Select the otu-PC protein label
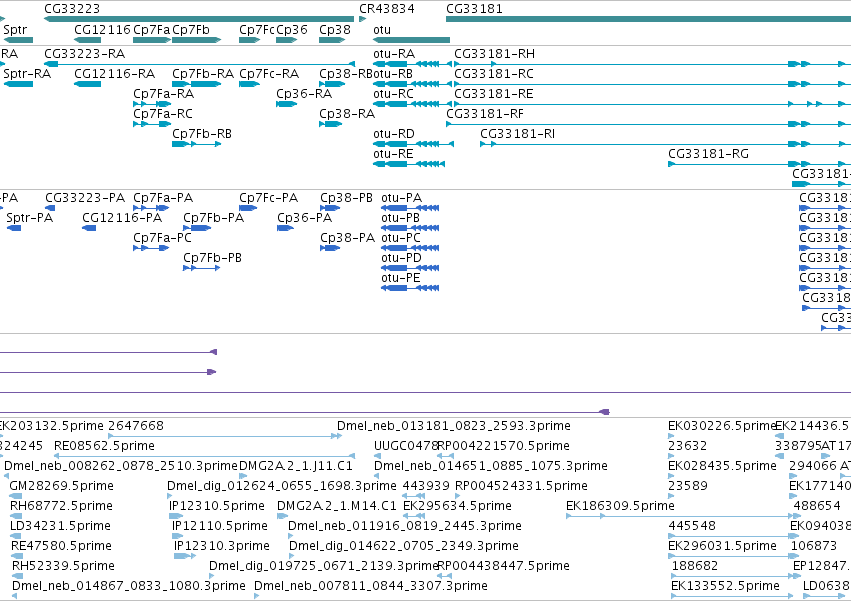The width and height of the screenshot is (851, 601). point(401,238)
